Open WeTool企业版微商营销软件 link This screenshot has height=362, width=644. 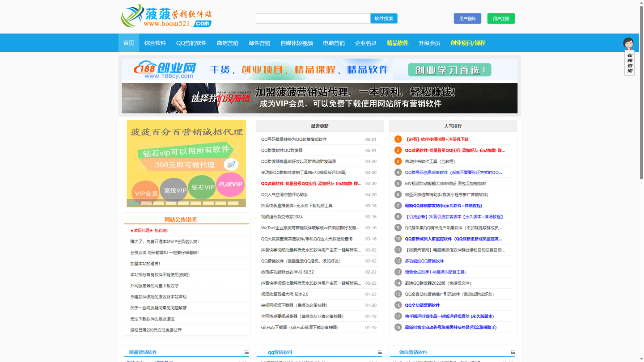[310, 228]
